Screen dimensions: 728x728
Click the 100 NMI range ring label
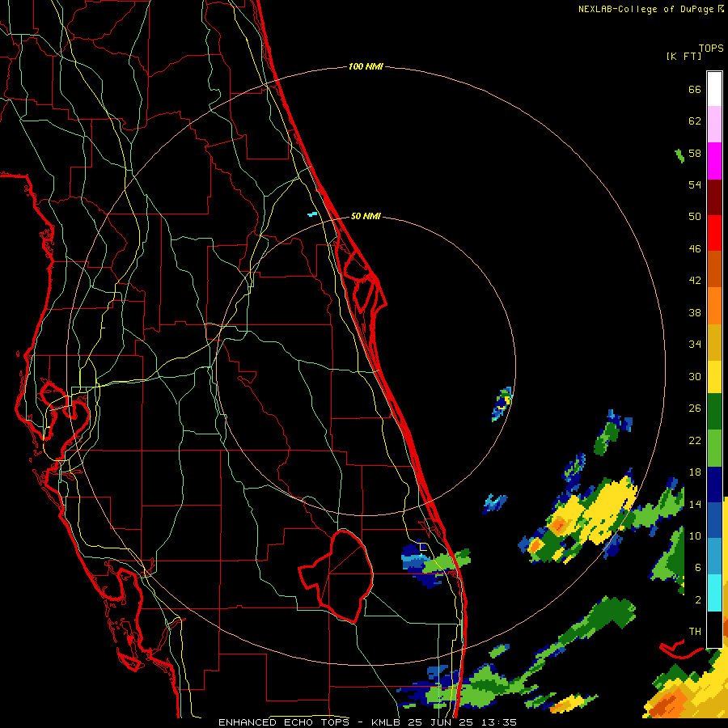point(366,66)
